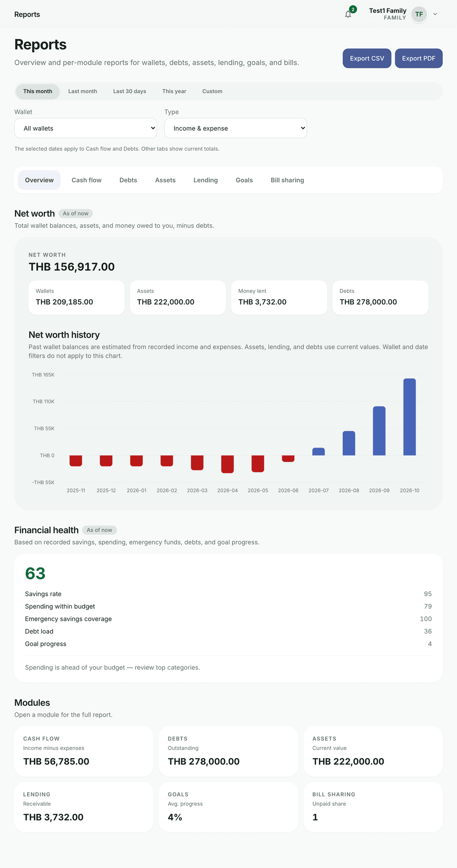Switch to the Debts tab
This screenshot has width=457, height=868.
pos(128,180)
